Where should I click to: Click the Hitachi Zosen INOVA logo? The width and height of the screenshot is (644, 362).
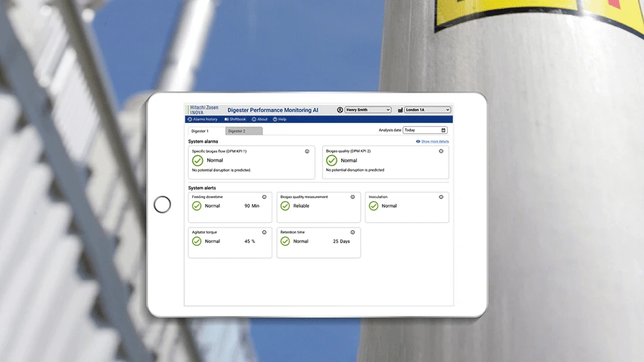click(x=204, y=109)
